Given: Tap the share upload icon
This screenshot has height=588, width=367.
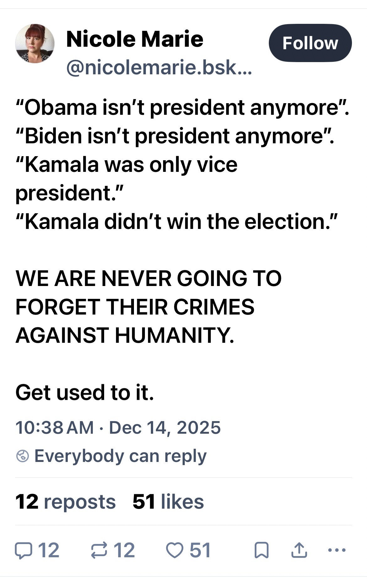Looking at the screenshot, I should coord(299,551).
